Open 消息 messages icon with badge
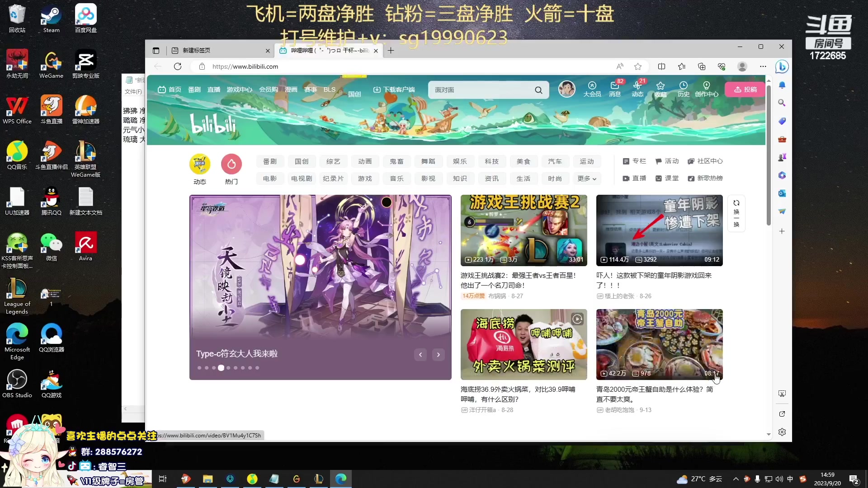 coord(615,89)
